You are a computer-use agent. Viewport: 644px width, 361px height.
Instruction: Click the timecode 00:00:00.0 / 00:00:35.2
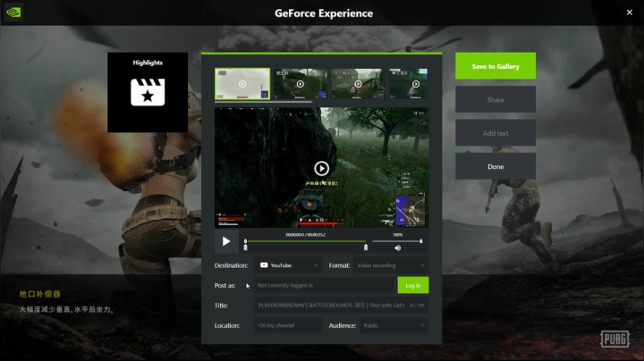tap(306, 235)
